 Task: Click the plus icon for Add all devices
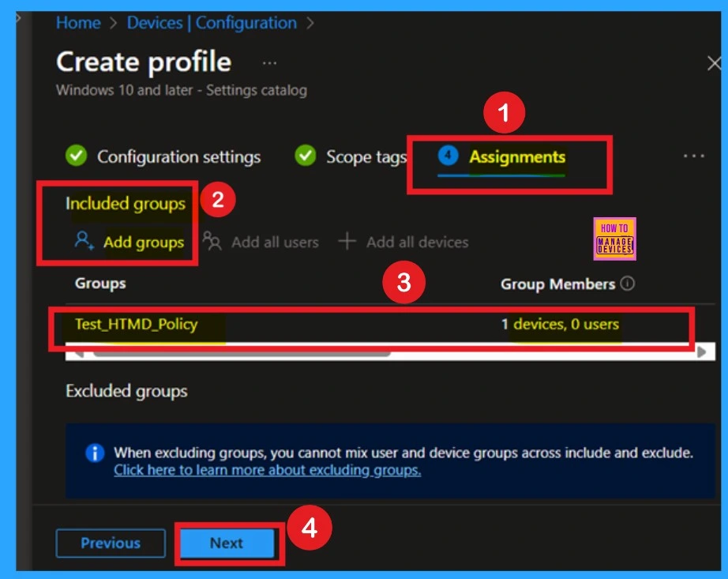[x=347, y=242]
